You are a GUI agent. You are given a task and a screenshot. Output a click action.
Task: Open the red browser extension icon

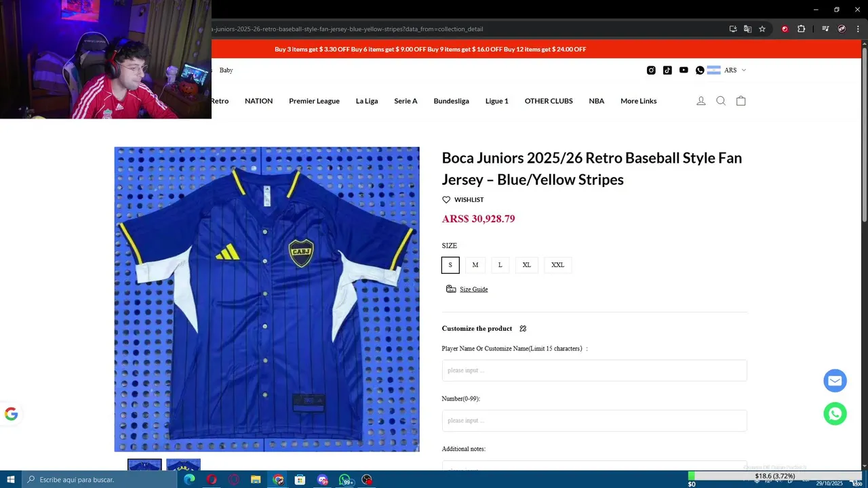pyautogui.click(x=785, y=29)
